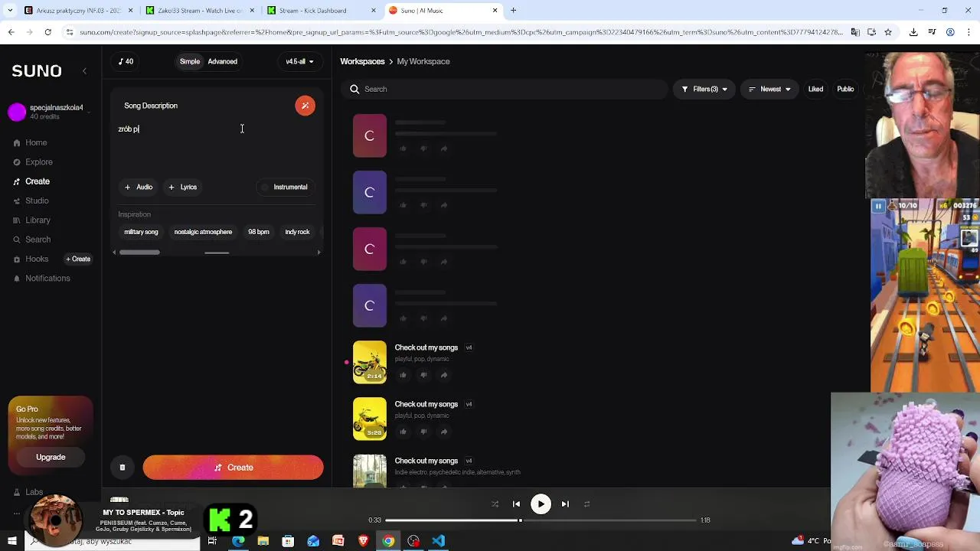Open Brave browser from taskbar
Image resolution: width=980 pixels, height=551 pixels.
[363, 541]
